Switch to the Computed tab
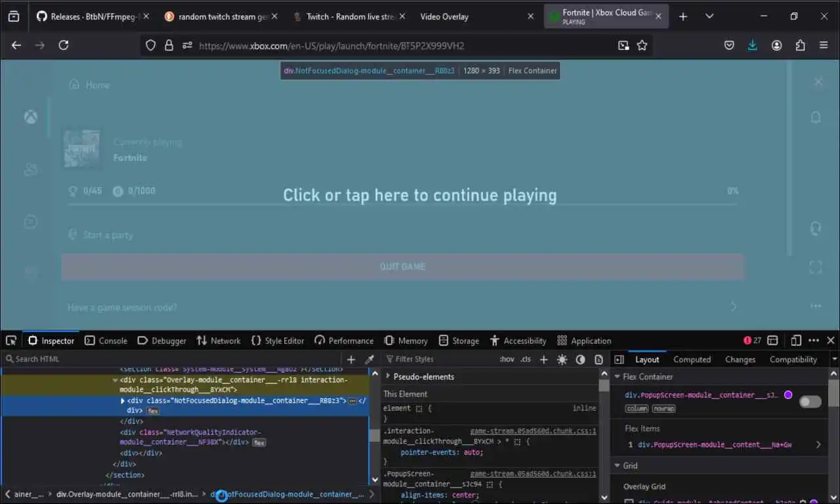 692,359
